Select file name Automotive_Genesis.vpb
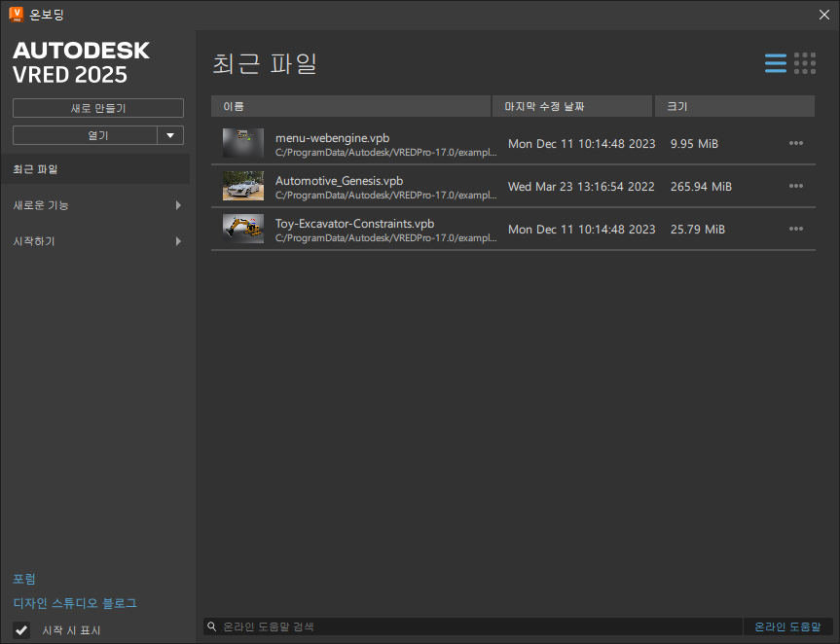 click(339, 180)
